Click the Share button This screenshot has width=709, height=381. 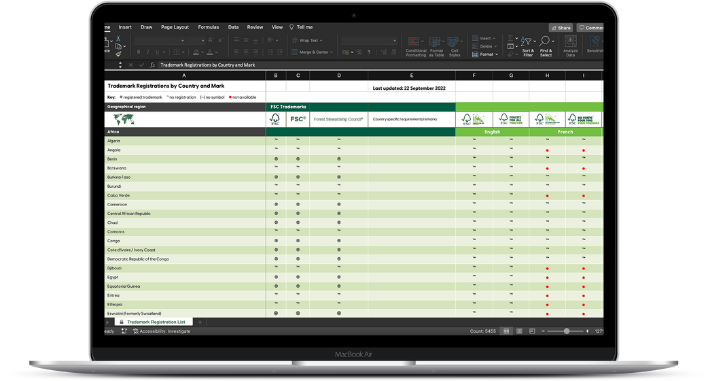click(x=561, y=28)
